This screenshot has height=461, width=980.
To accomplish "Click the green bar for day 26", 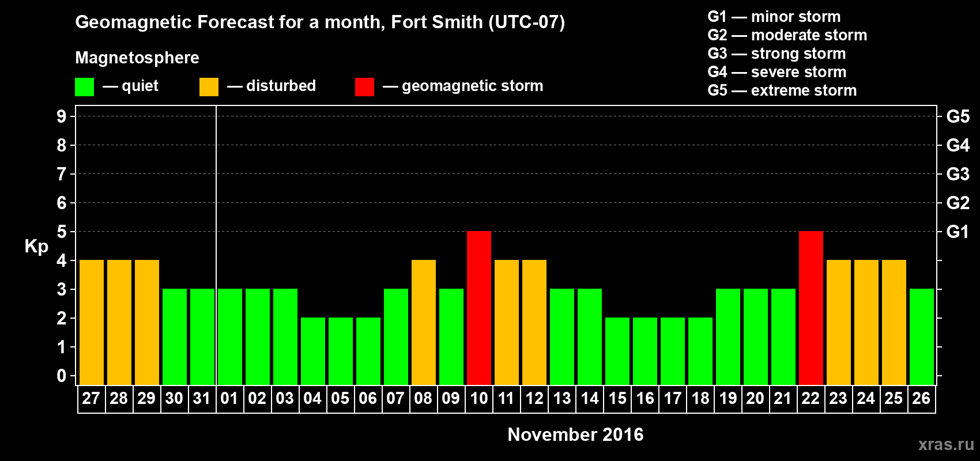I will (x=922, y=337).
